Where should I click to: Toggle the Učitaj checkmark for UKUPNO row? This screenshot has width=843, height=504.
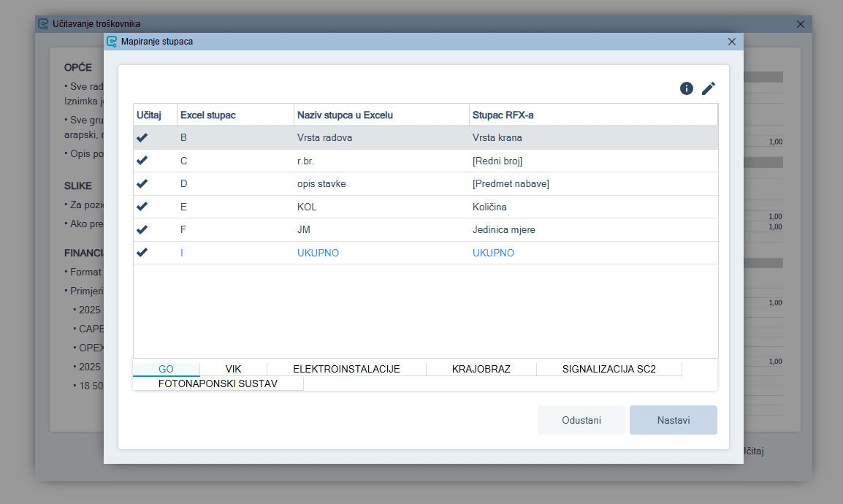point(142,253)
